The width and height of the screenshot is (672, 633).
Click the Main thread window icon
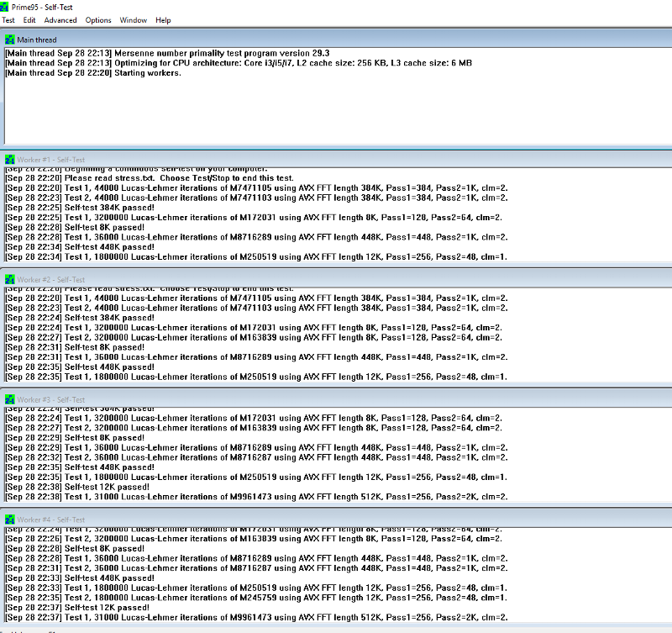click(10, 40)
